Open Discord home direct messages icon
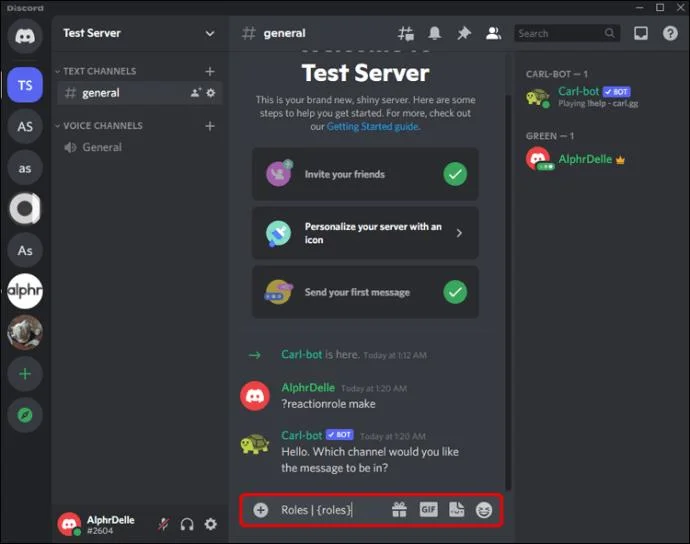The height and width of the screenshot is (544, 690). tap(25, 36)
